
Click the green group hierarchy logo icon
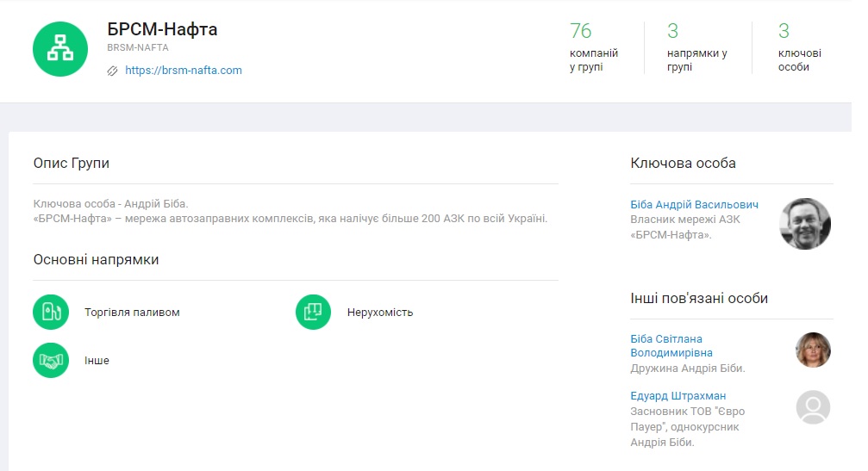[59, 49]
